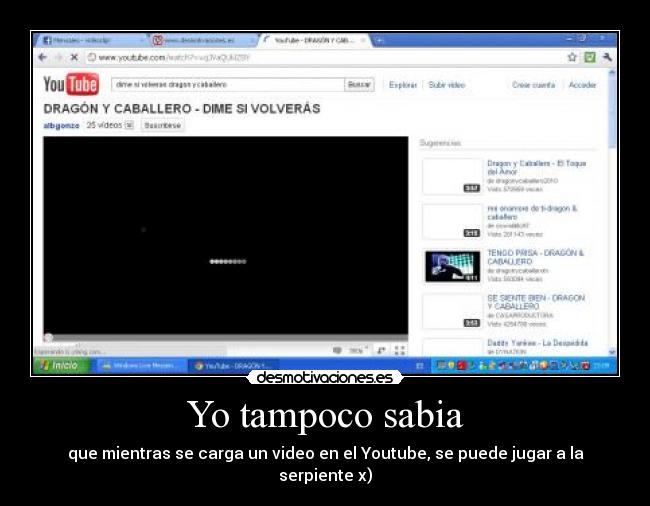Screen dimensions: 650x506
Task: Open Daddy Yankee - La Despedida link
Action: [538, 343]
